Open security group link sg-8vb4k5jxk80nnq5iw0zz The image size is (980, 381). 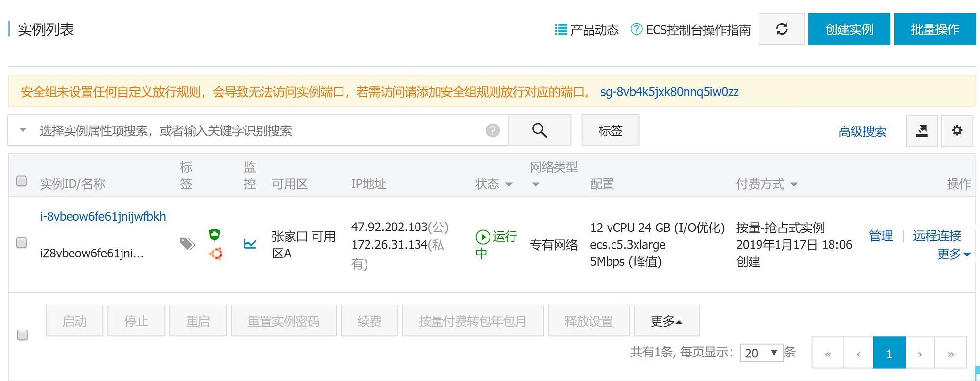pos(669,92)
